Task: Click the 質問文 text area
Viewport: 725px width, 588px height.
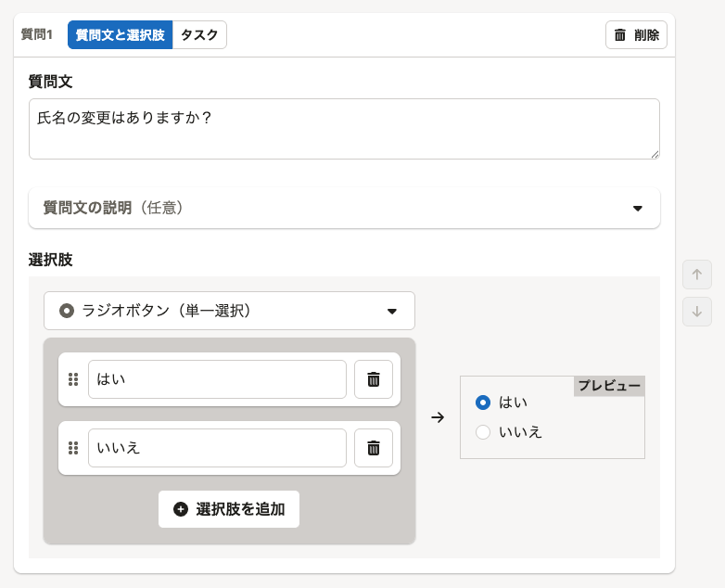Action: pos(344,129)
